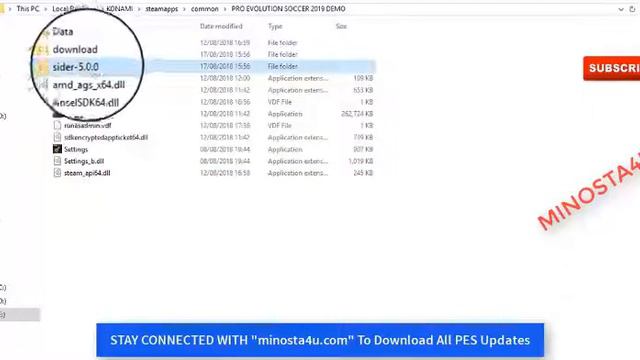Click VDF File type in runasadmin.vdf row
This screenshot has width=640, height=360.
pos(280,125)
